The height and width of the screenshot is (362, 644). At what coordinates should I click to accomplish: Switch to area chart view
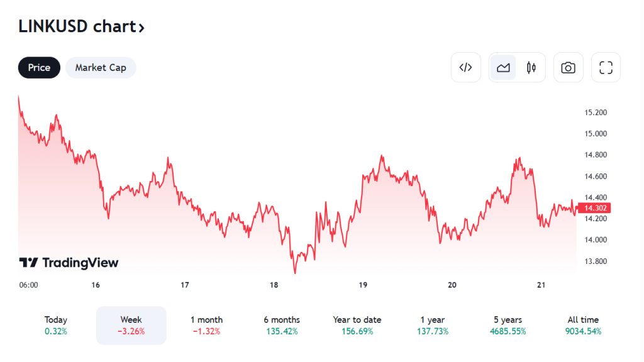(x=503, y=68)
